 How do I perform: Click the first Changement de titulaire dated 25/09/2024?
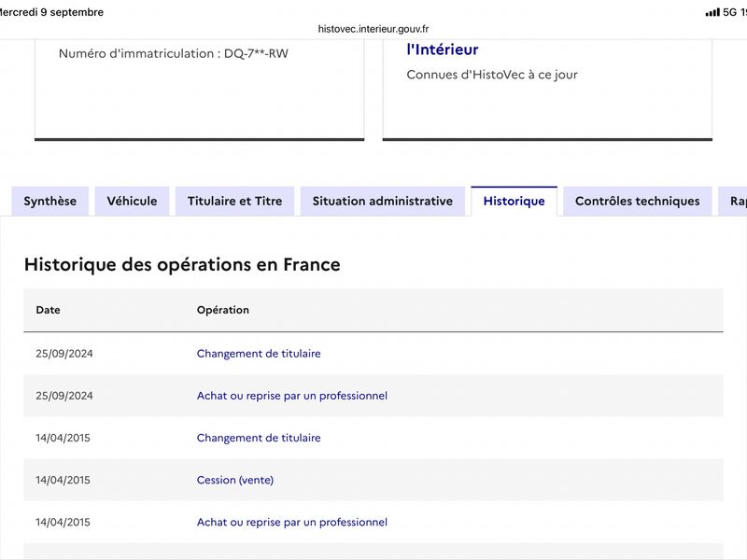pyautogui.click(x=259, y=354)
